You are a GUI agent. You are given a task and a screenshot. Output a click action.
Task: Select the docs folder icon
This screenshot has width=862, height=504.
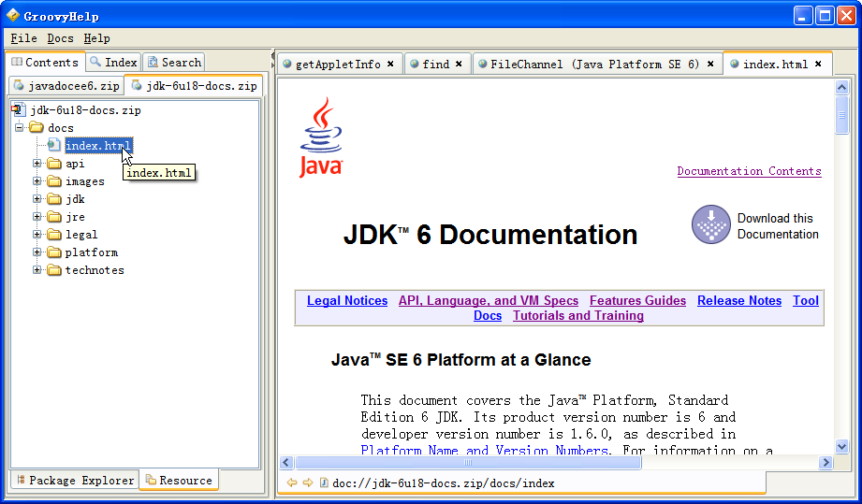(37, 128)
